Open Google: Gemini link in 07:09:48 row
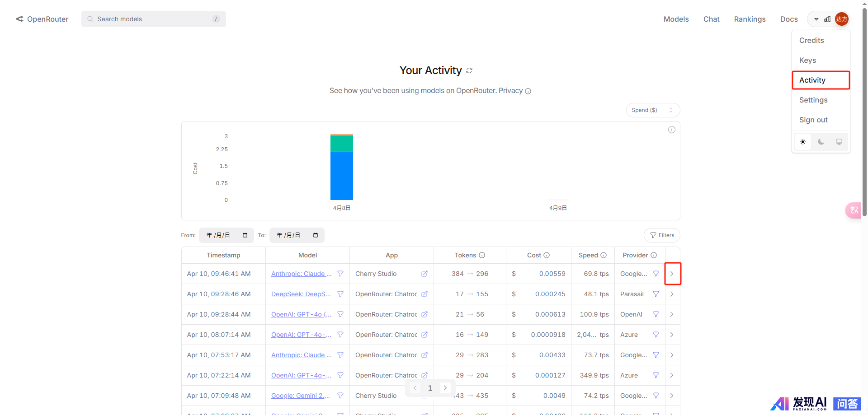Viewport: 868px width, 415px height. point(301,396)
